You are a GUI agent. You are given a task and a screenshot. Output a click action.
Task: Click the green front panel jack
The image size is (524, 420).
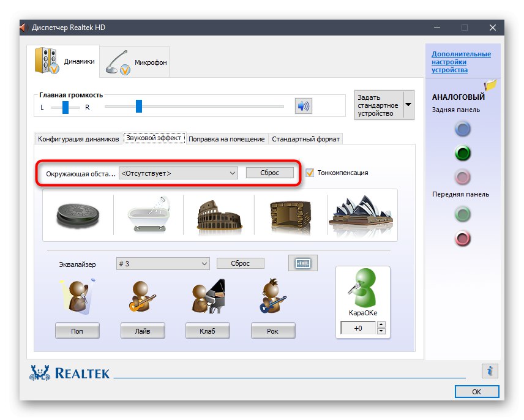tap(463, 214)
